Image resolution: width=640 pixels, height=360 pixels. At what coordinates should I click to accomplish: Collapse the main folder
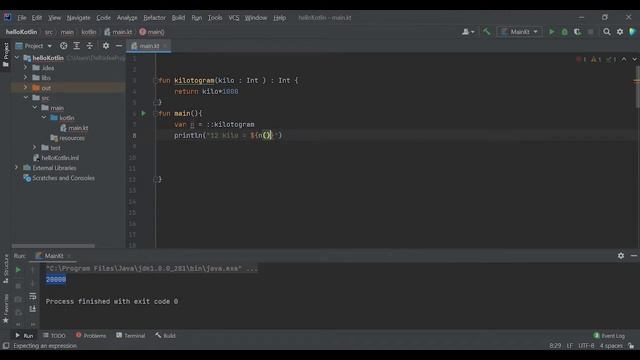point(35,108)
